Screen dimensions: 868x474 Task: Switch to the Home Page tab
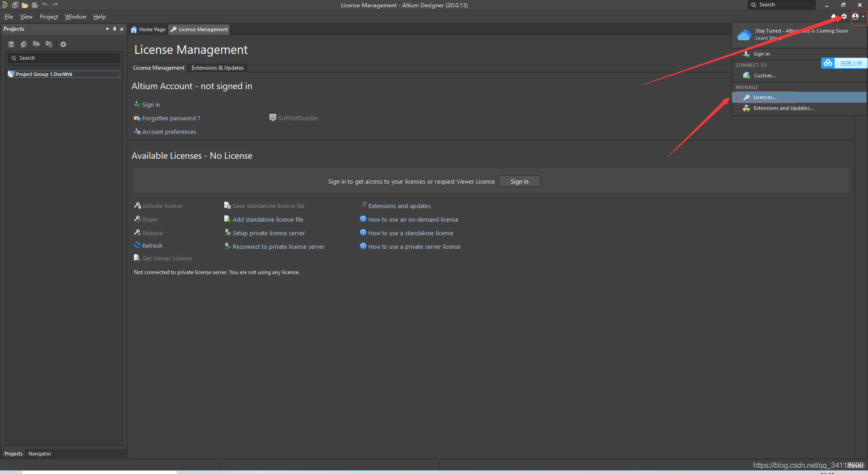[148, 29]
